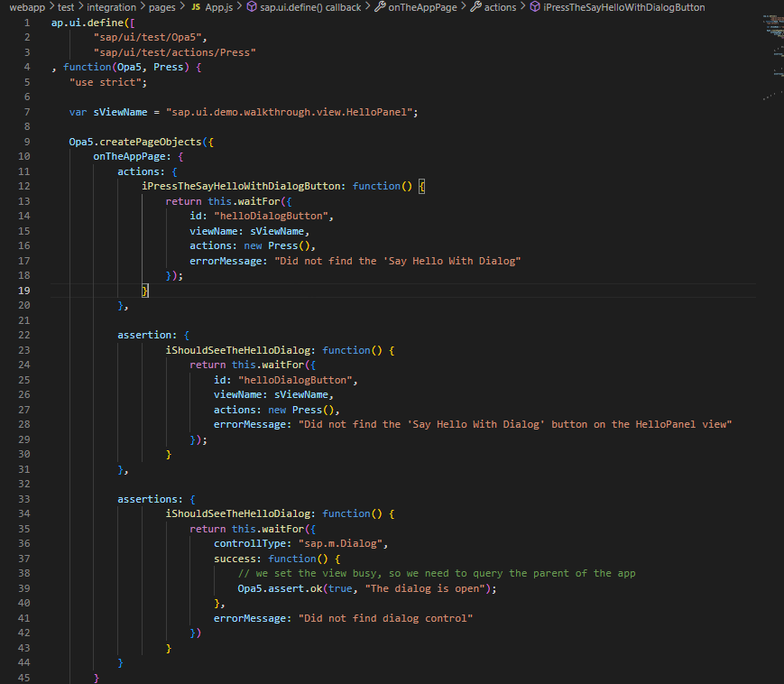This screenshot has width=784, height=684.
Task: Click "sap/ui/test/Opa5" import string
Action: tap(147, 38)
